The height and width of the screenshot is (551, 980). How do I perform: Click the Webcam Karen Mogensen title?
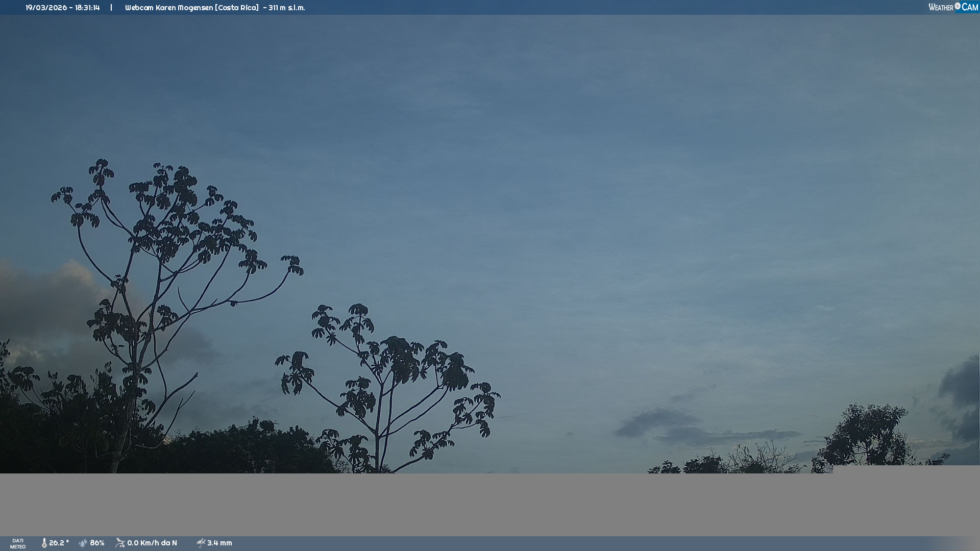pos(168,8)
